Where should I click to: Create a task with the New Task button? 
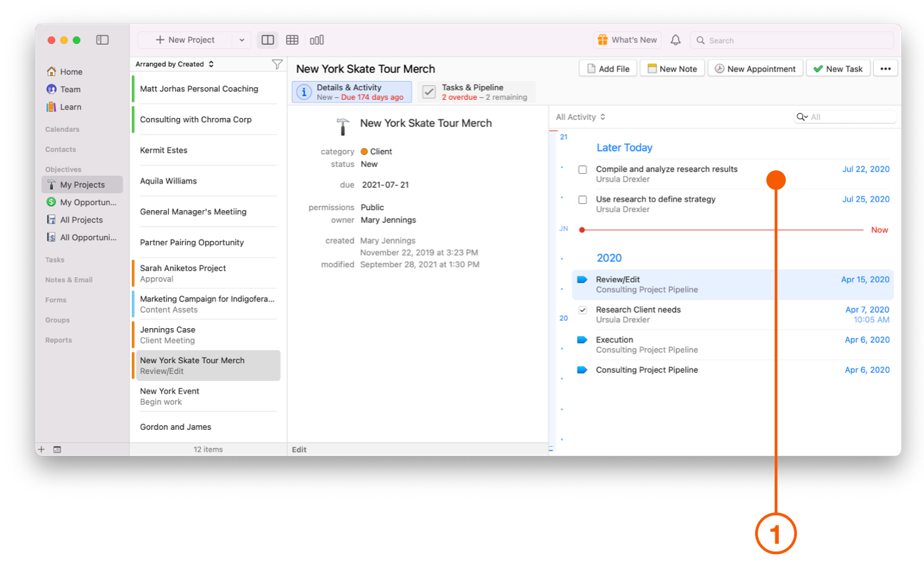[x=837, y=68]
